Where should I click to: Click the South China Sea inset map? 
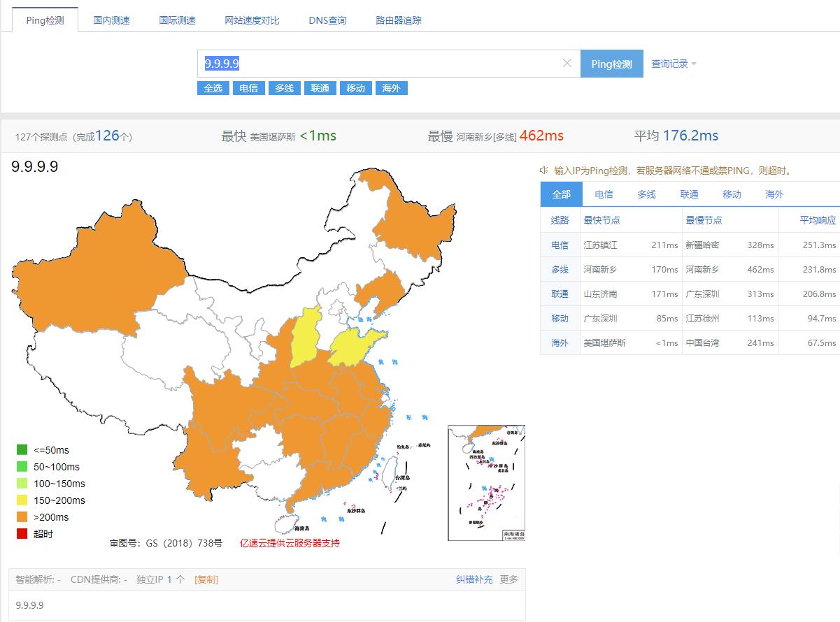click(486, 482)
